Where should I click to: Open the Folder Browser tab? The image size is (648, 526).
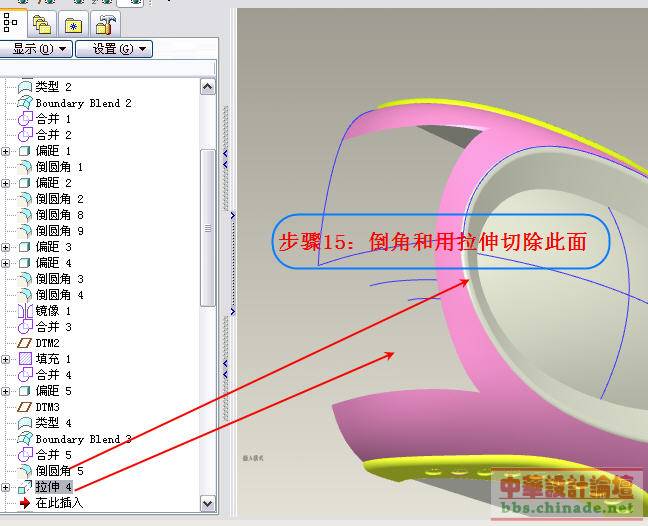[42, 24]
